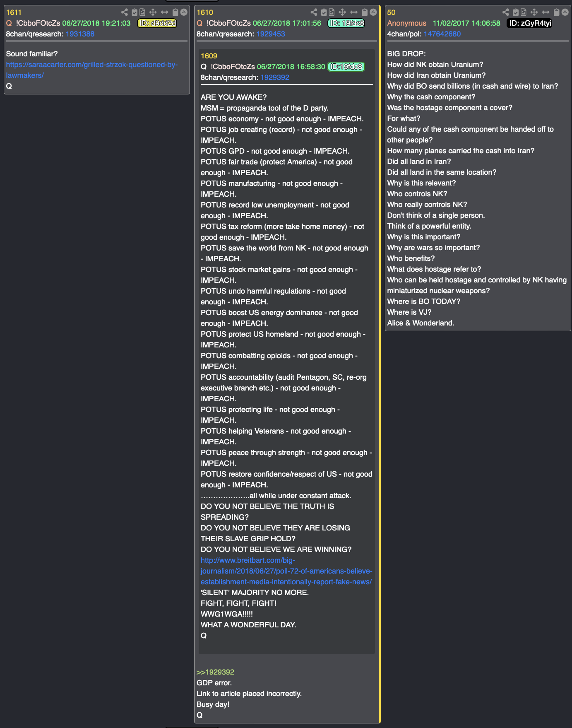Open the breitbart.com poll article link
This screenshot has width=572, height=728.
click(286, 571)
